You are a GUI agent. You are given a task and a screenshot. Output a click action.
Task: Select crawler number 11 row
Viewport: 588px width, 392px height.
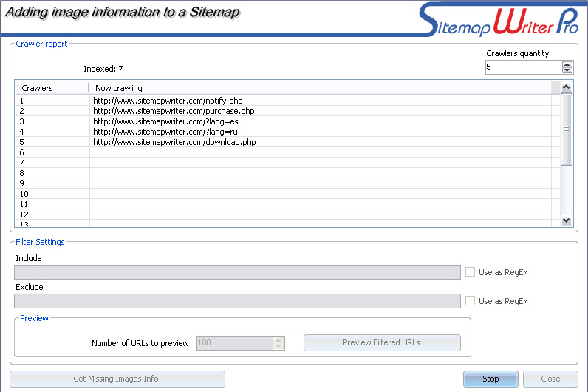pos(287,204)
